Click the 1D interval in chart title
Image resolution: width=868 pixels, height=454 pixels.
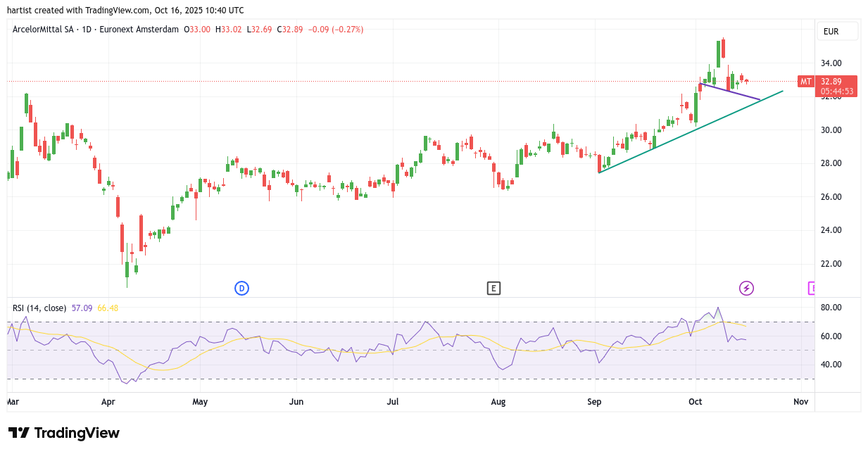pos(87,30)
